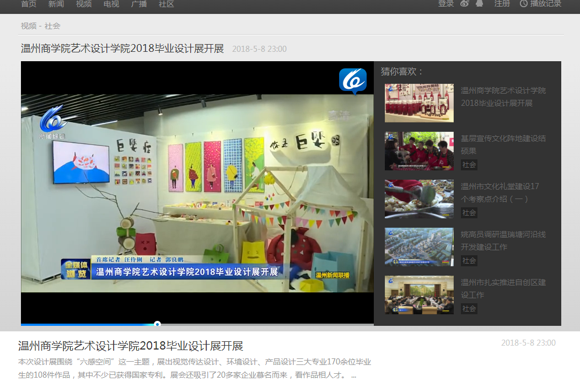Open 温州商学院艺术设计学院 recommended video title
Image resolution: width=580 pixels, height=392 pixels.
click(x=503, y=96)
